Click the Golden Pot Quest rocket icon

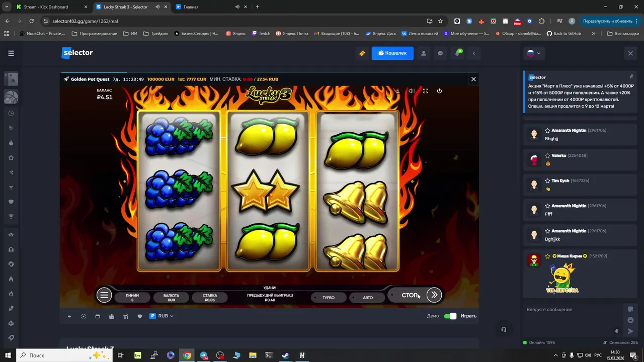point(66,79)
